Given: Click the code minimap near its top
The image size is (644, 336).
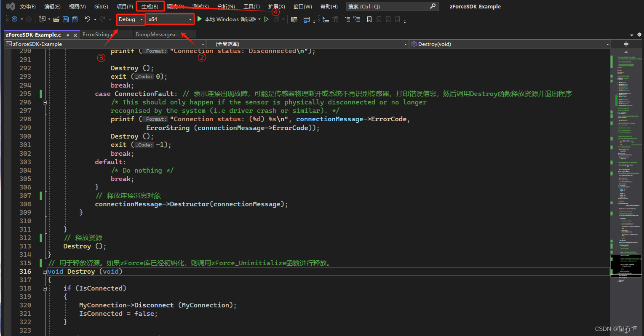Looking at the screenshot, I should (626, 61).
